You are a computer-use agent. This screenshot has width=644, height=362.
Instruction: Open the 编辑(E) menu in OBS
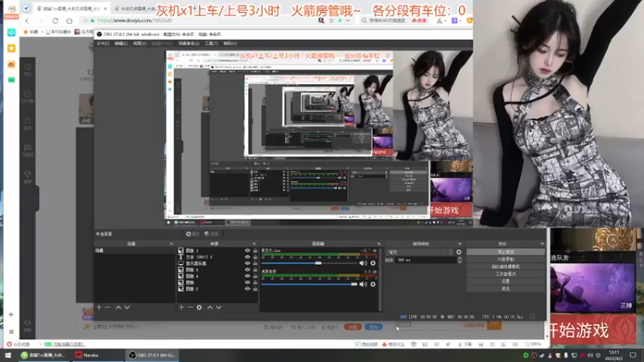(x=122, y=43)
